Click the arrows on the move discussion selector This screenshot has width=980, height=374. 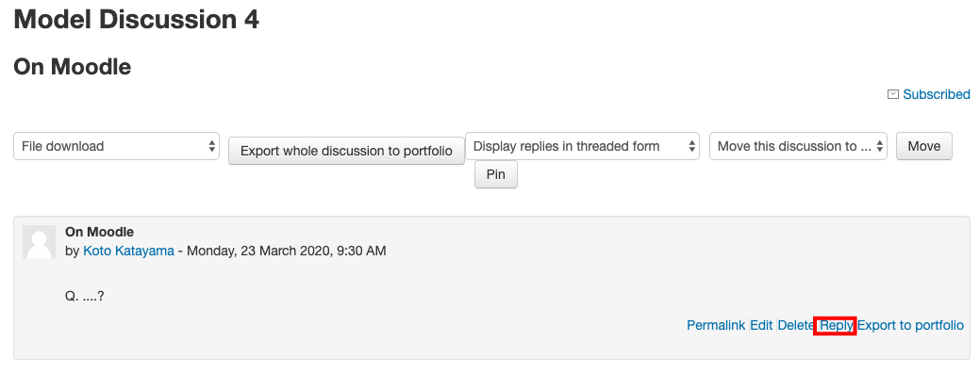pos(879,146)
